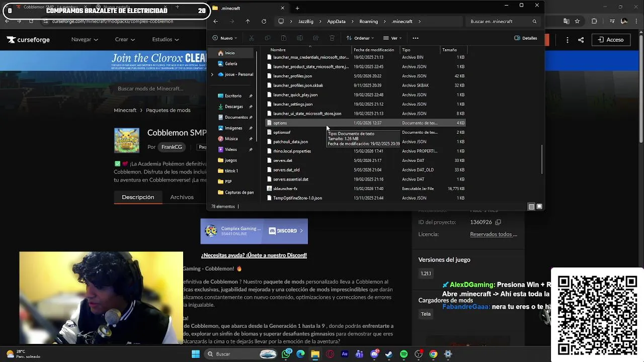Open the Nuevo menu in File Explorer
This screenshot has width=644, height=362.
[x=224, y=38]
